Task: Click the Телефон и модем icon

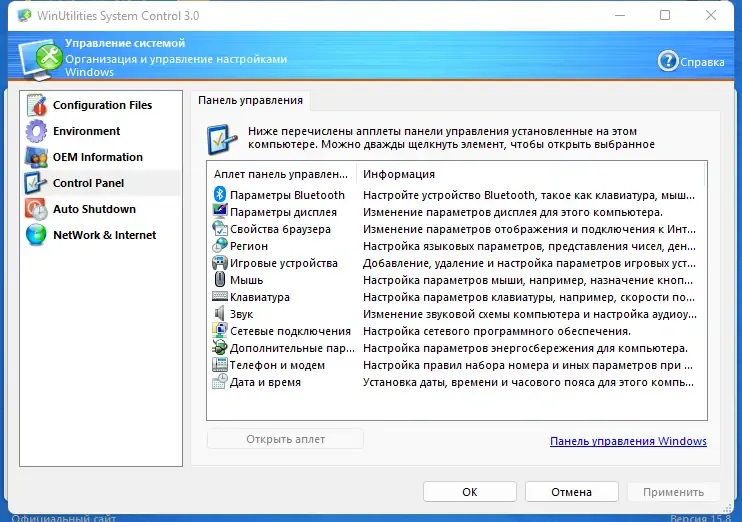Action: coord(220,365)
